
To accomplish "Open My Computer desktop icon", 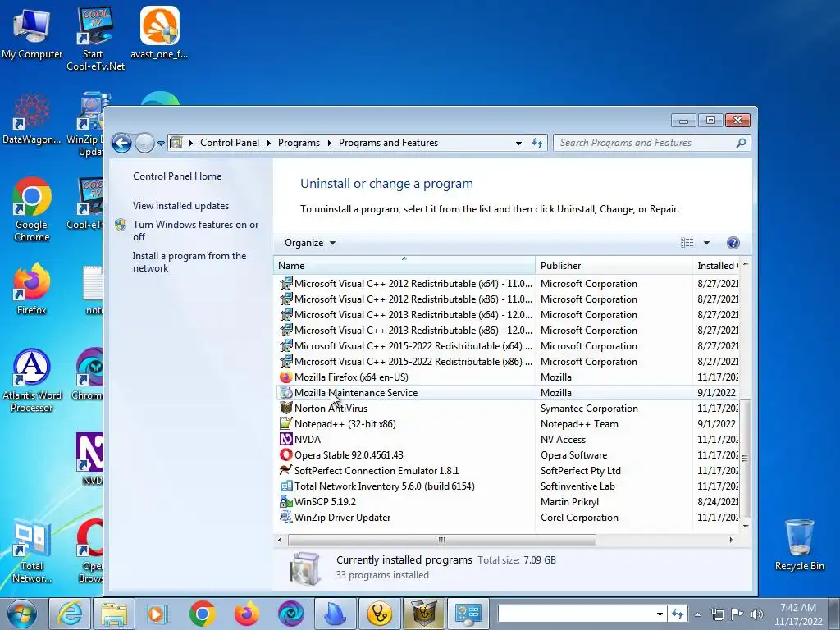I will (x=32, y=33).
